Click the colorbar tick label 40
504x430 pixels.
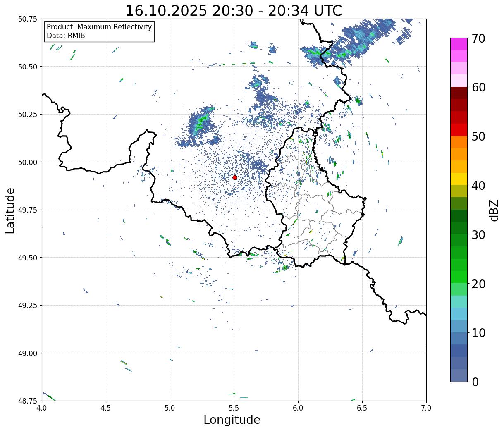[478, 186]
